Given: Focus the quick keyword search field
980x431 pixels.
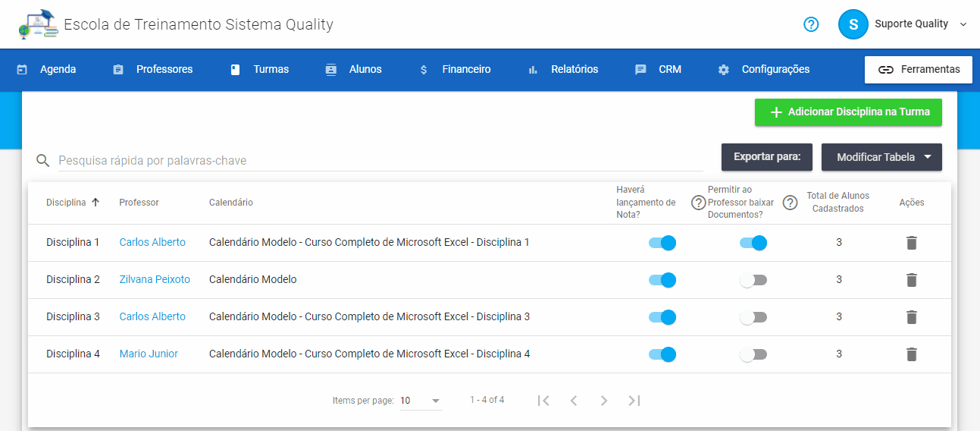Looking at the screenshot, I should click(380, 160).
